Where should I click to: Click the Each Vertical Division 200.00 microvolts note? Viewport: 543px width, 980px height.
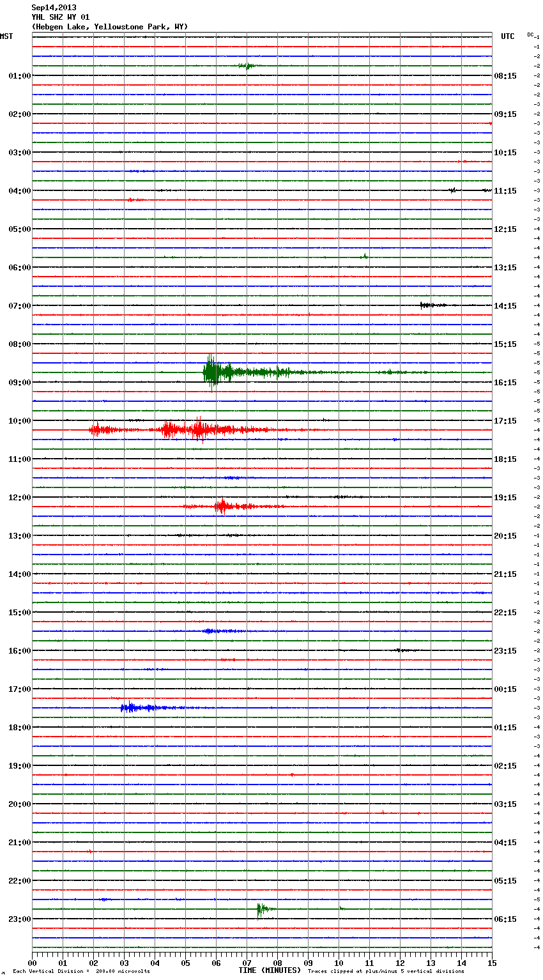(x=81, y=972)
